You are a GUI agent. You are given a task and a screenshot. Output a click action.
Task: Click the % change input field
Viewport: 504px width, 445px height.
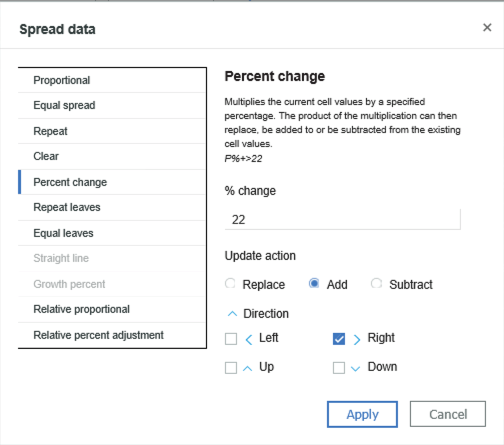tap(343, 220)
